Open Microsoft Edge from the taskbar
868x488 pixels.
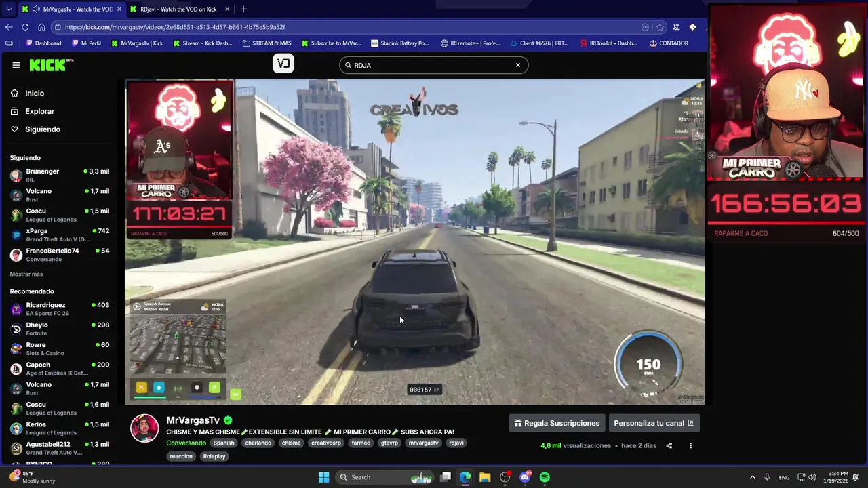click(465, 477)
